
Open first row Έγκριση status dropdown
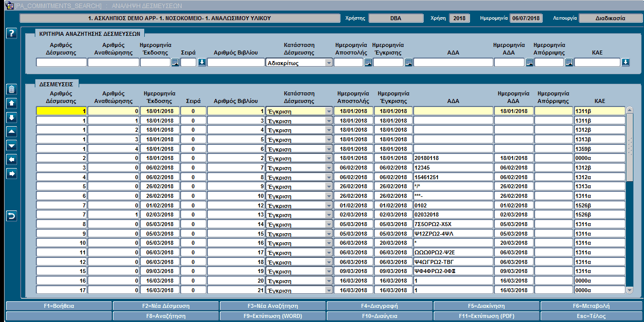point(329,111)
